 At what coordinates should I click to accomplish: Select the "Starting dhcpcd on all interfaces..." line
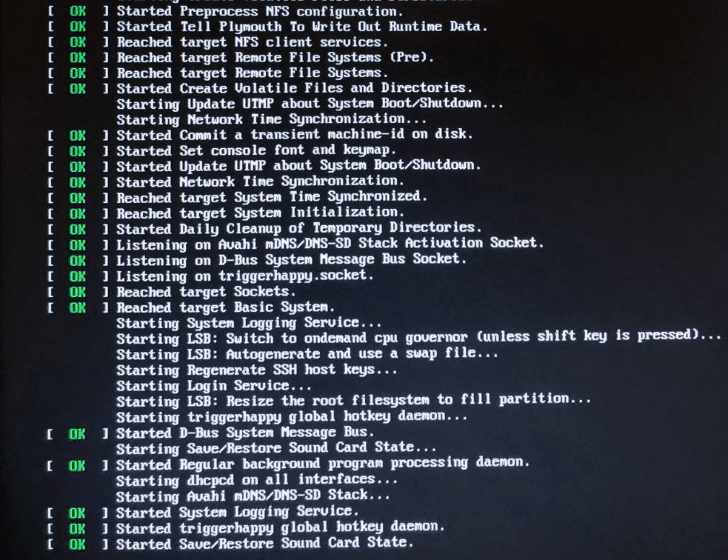point(257,480)
